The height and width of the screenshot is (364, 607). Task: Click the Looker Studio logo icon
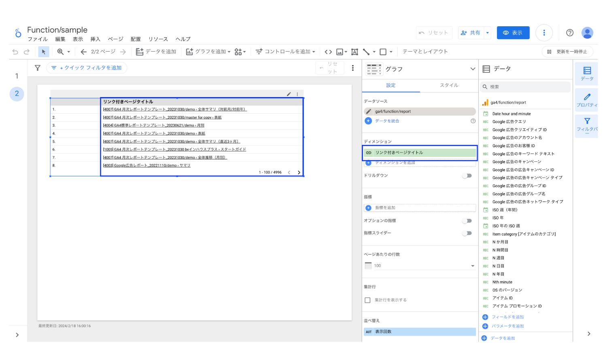(x=18, y=33)
